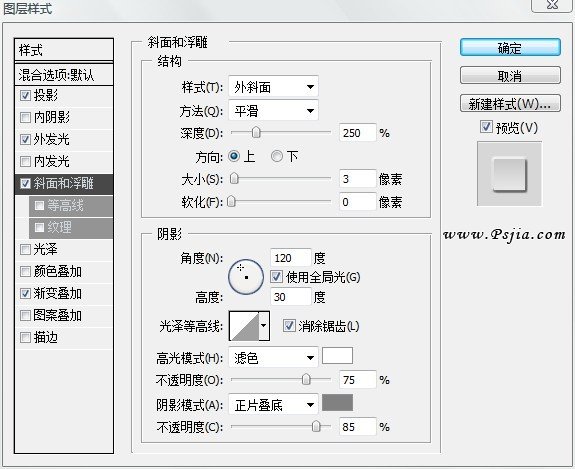575x469 pixels.
Task: Open the 样式 (Style) dropdown showing 外斜面
Action: (273, 87)
